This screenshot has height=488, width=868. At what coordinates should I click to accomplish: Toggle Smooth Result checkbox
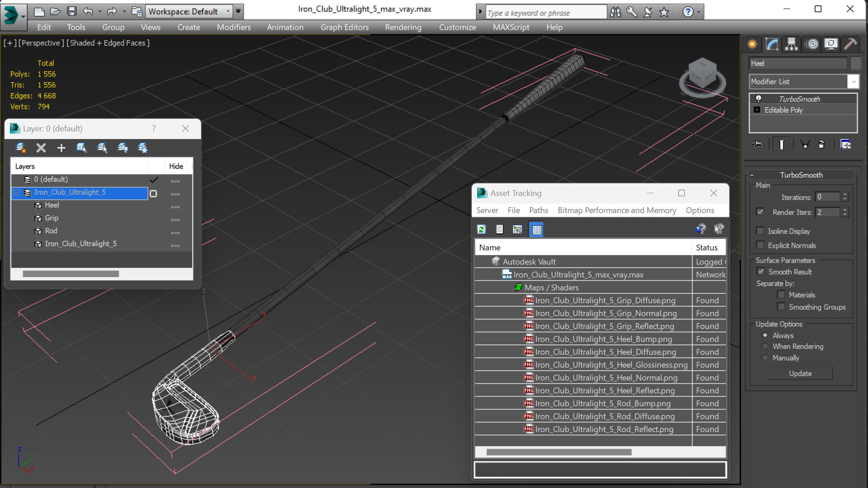761,271
